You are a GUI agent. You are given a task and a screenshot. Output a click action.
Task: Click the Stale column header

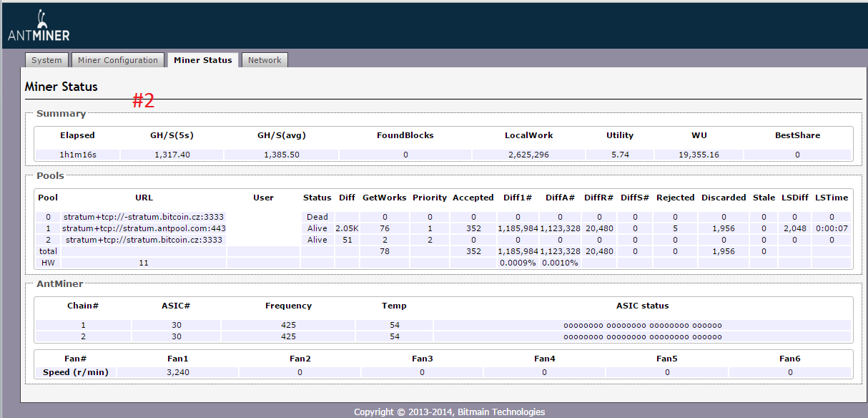764,198
